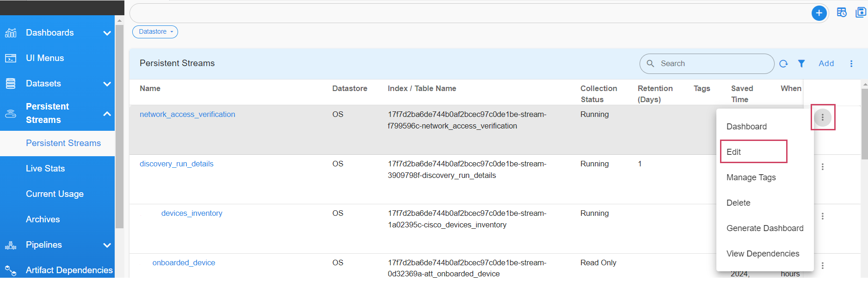Click the sidebar vertical scrollbar
Viewport: 868px width, 293px height.
tap(119, 125)
